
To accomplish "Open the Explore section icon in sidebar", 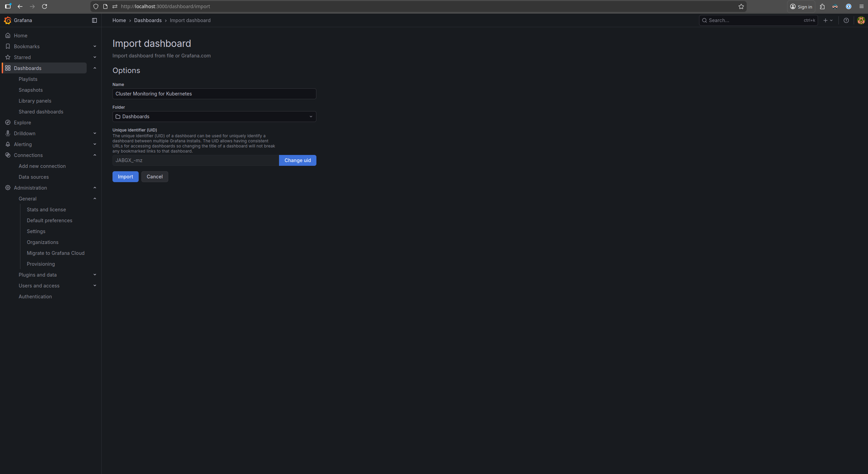I will click(8, 122).
